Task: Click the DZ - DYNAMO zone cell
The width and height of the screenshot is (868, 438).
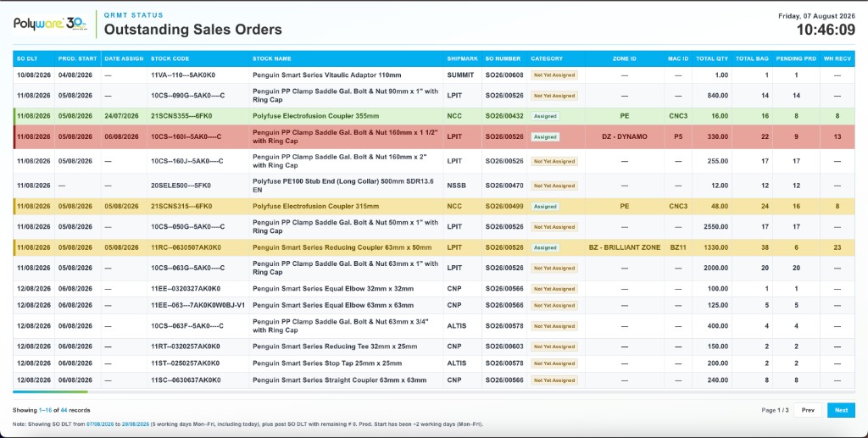Action: (x=625, y=136)
